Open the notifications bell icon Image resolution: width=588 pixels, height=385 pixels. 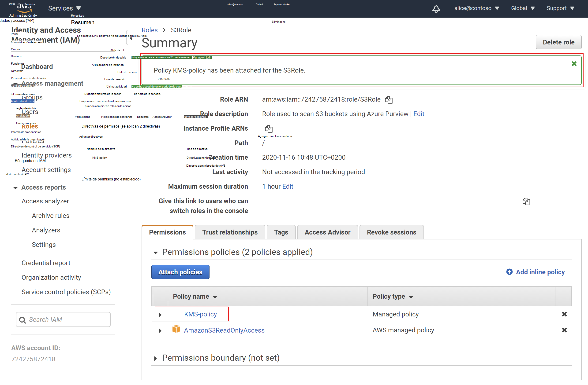[436, 8]
